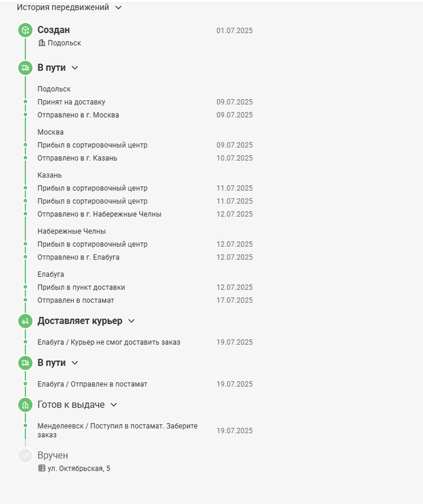This screenshot has width=423, height=504.
Task: Collapse the История передвижений section chevron
Action: pos(118,8)
